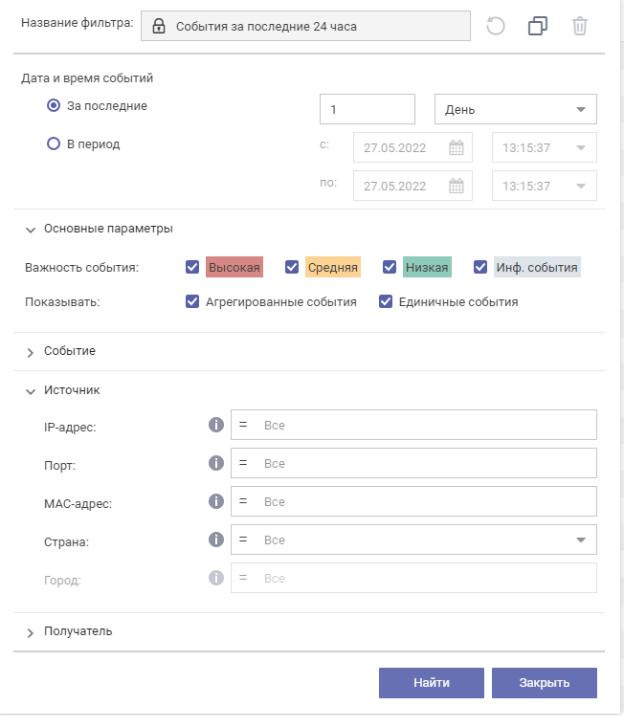Click the equals operator in MAC-адрес field

coord(243,501)
